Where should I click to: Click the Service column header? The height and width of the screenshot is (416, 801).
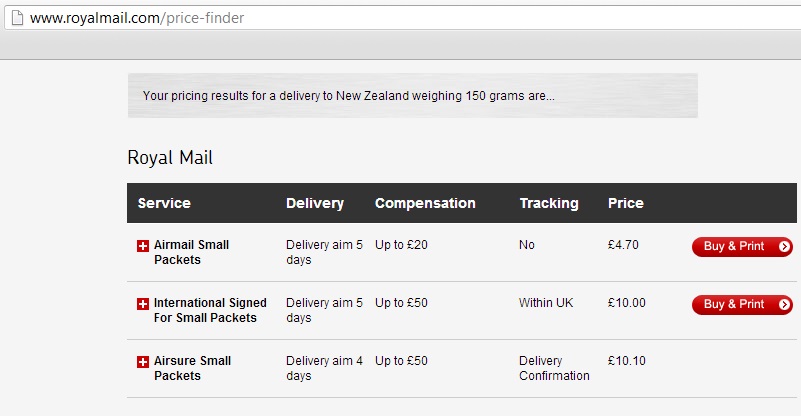(x=164, y=203)
